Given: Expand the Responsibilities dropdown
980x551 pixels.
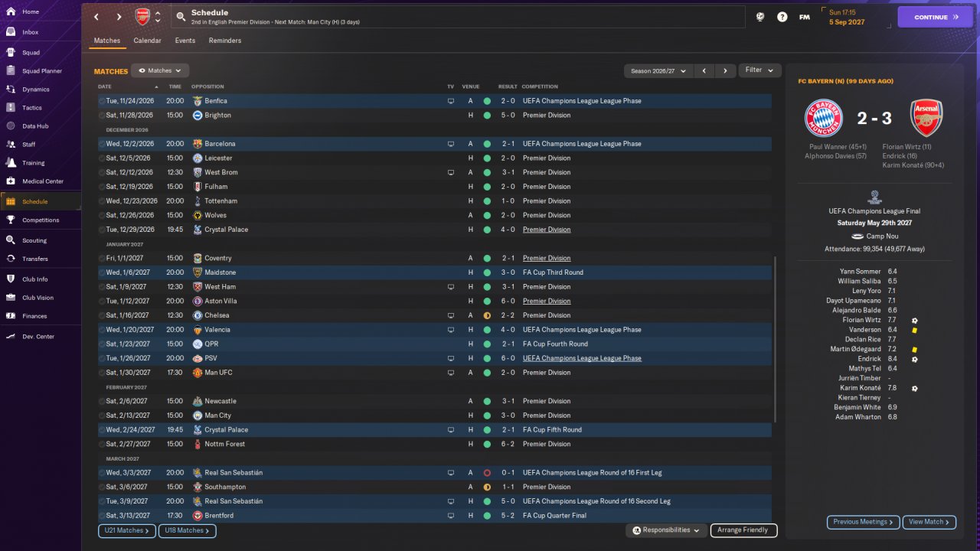Looking at the screenshot, I should pos(666,530).
